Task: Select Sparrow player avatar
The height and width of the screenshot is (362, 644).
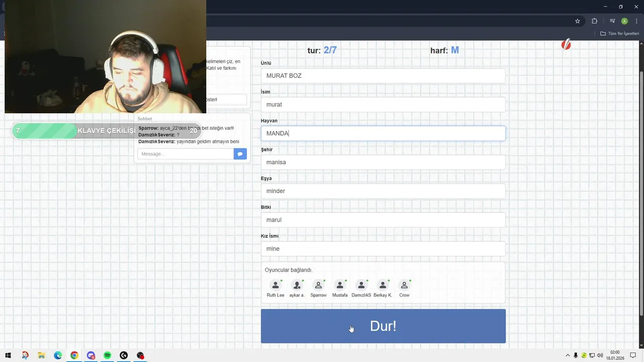Action: 318,286
